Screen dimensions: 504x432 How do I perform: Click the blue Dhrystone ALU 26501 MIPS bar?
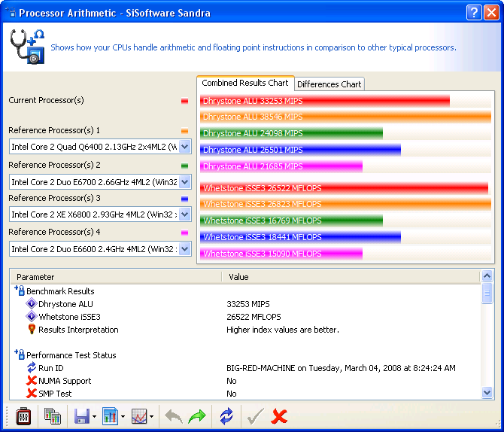click(300, 150)
